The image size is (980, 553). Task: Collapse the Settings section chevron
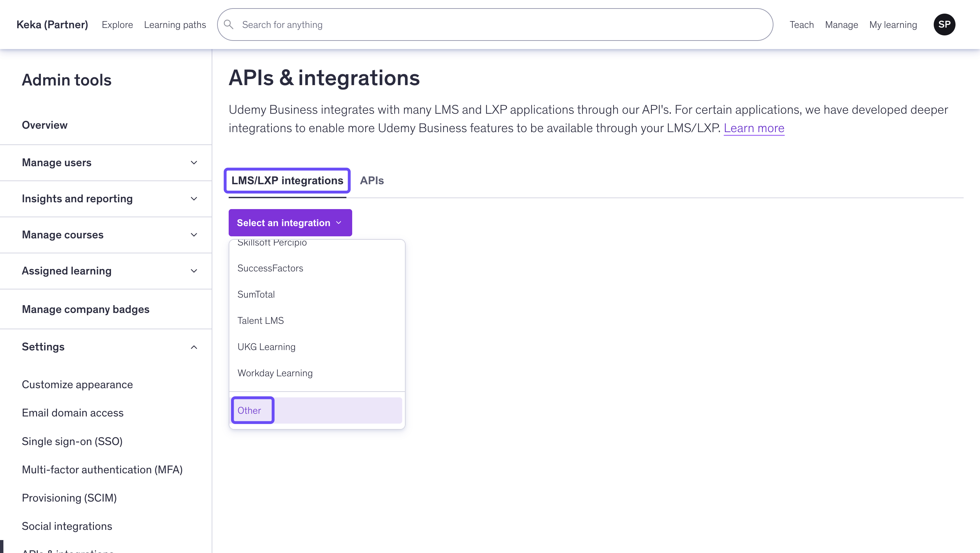click(x=194, y=347)
